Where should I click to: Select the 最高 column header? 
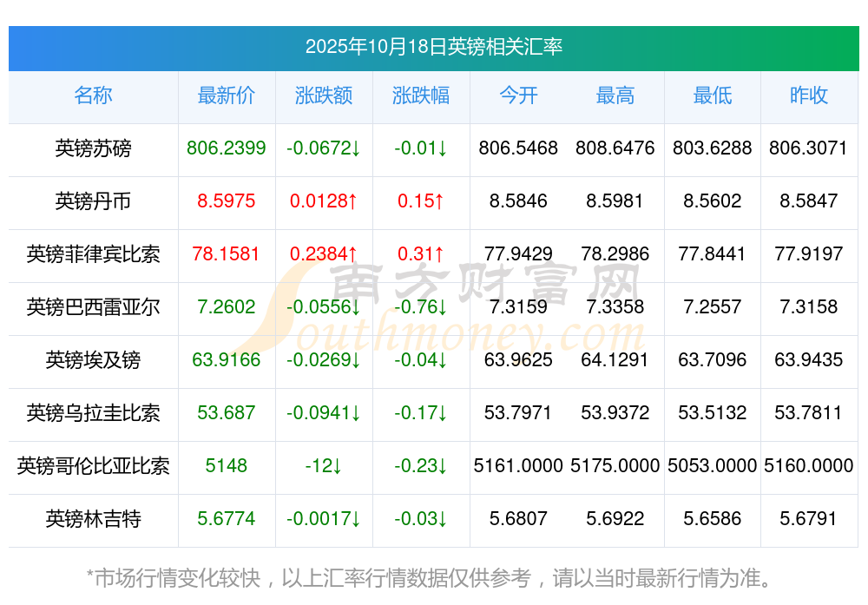click(615, 95)
